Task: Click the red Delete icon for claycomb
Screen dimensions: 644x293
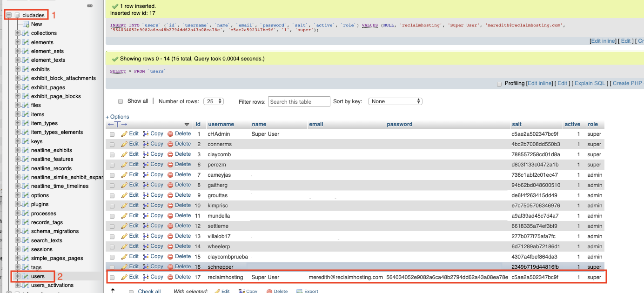Action: coord(170,154)
